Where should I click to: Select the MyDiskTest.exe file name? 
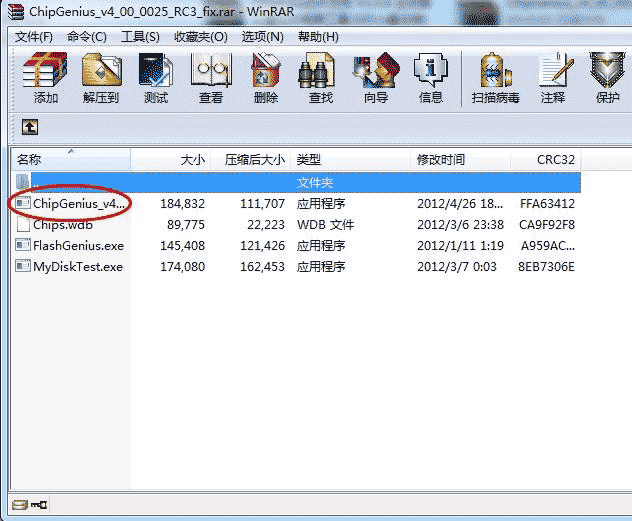click(x=78, y=266)
